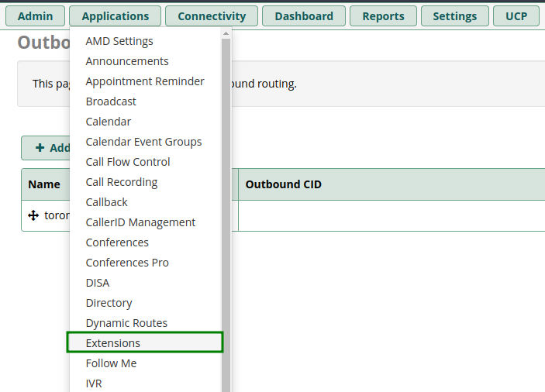
Task: Select the Reports menu
Action: tap(383, 16)
